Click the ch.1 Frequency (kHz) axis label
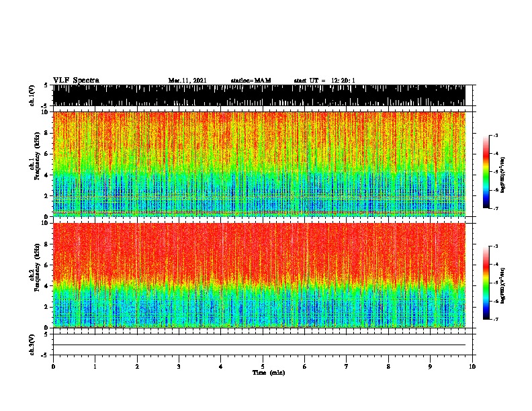Screen dimensions: 532x411 [x=35, y=156]
